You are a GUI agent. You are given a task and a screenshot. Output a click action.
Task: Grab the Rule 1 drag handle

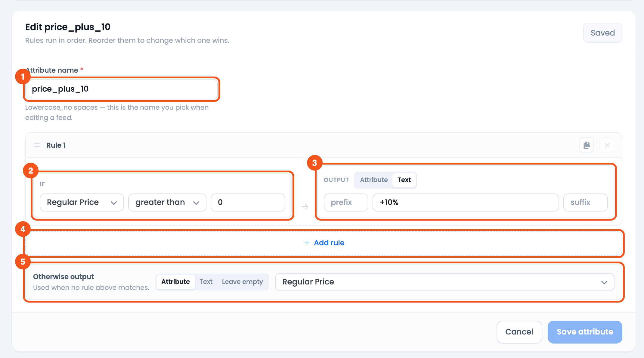pyautogui.click(x=37, y=145)
